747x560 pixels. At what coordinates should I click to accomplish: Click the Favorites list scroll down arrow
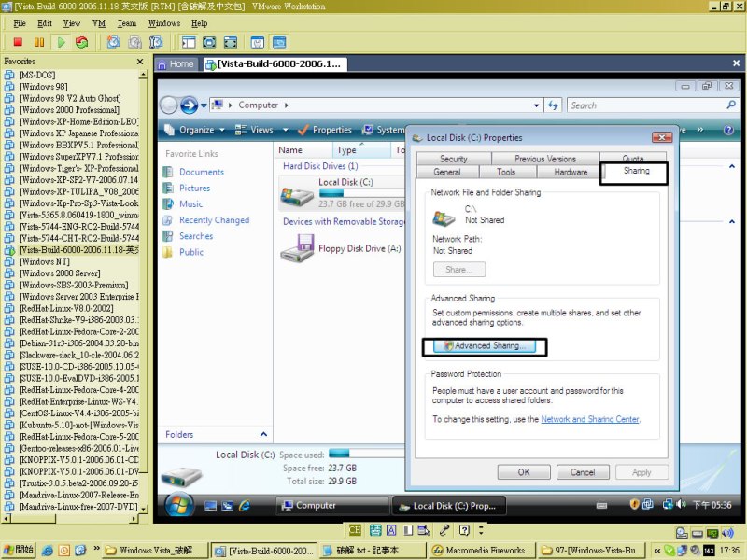(143, 509)
